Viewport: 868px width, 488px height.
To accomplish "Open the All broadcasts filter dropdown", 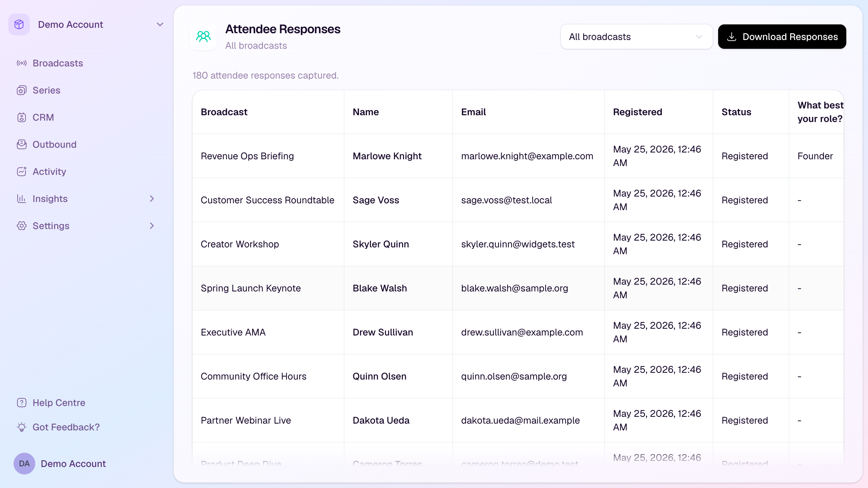I will coord(636,37).
